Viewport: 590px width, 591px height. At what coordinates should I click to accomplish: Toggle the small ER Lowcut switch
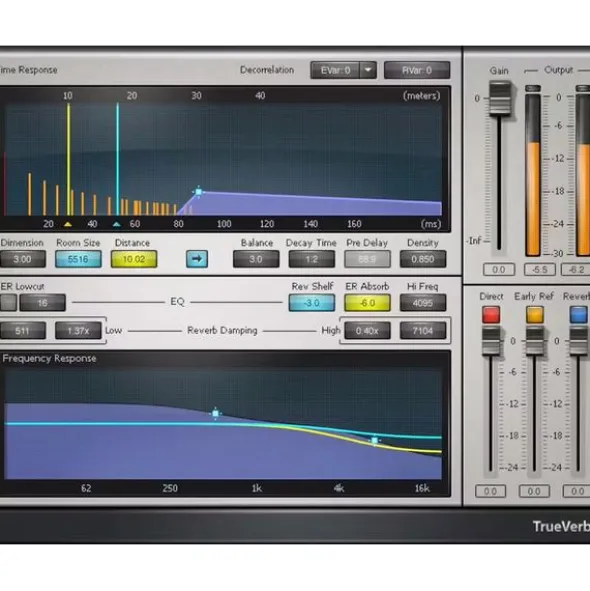tap(8, 303)
